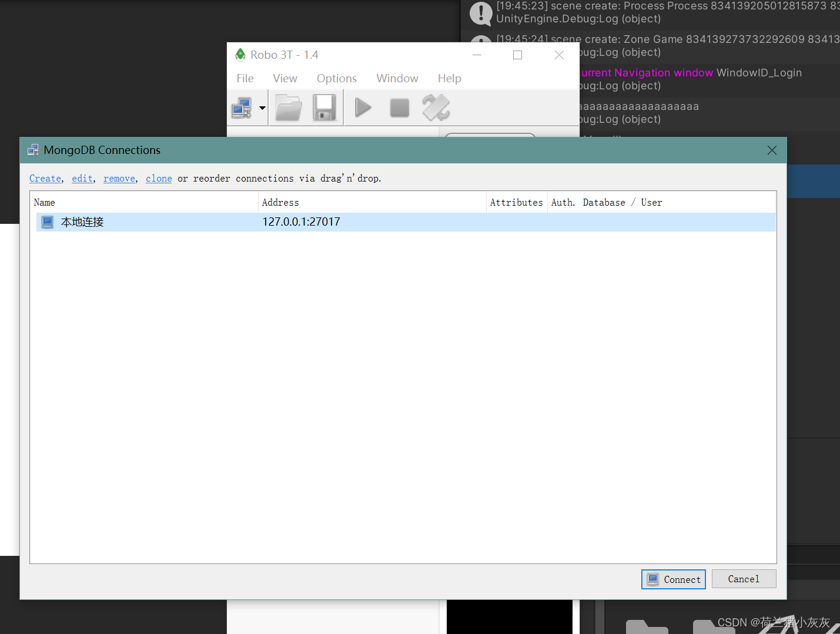Click the Unity log entry 'Navigation window WindowID_Login'
The width and height of the screenshot is (840, 634).
click(710, 79)
